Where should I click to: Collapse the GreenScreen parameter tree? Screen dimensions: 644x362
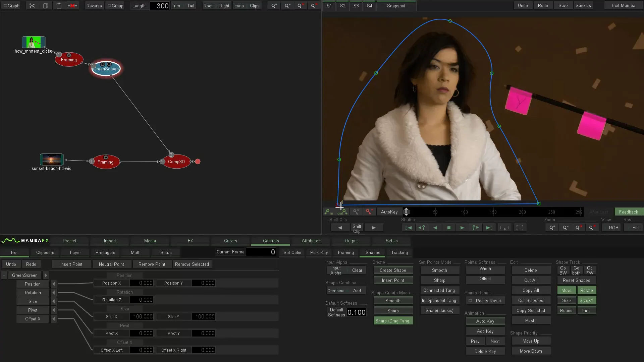click(x=4, y=275)
